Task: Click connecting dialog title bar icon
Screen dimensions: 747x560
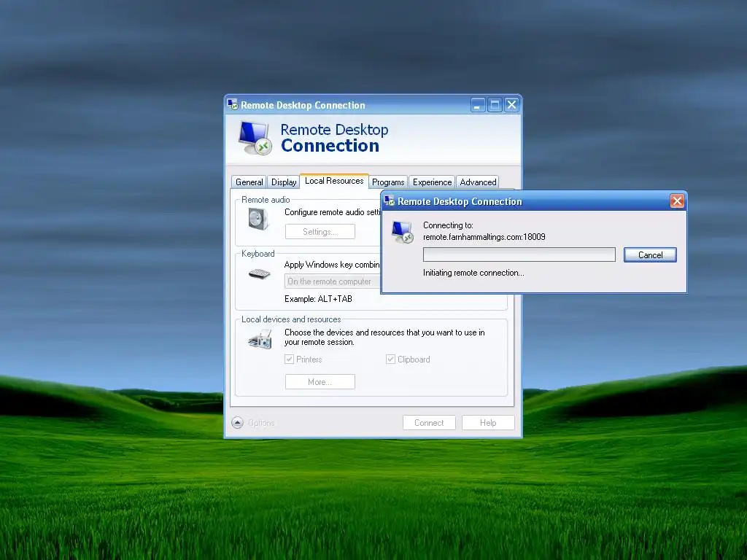Action: [390, 201]
